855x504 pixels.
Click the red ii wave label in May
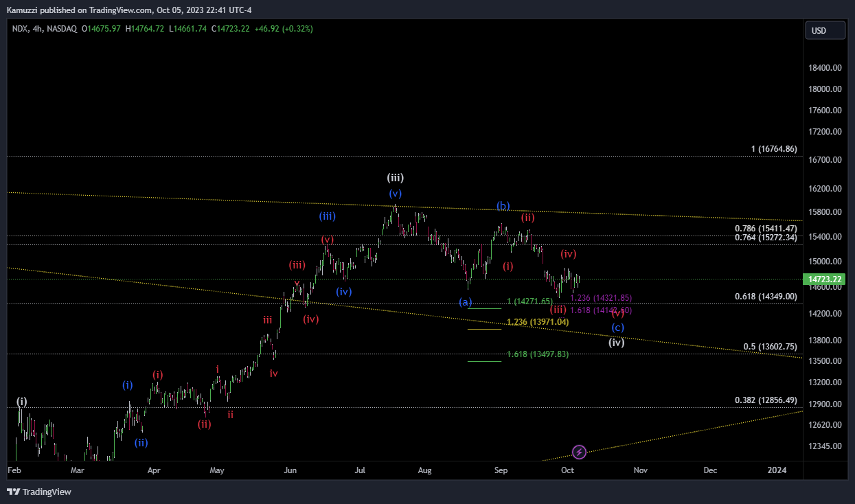[x=231, y=414]
